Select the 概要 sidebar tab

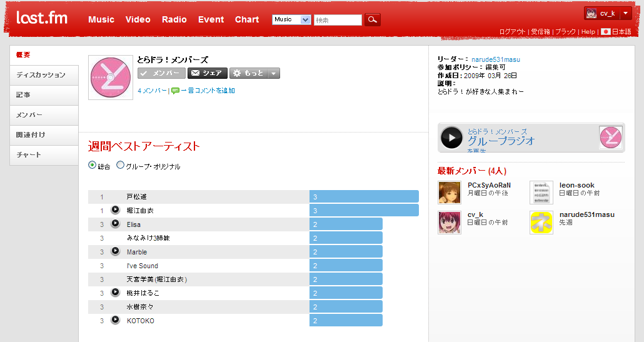click(44, 55)
